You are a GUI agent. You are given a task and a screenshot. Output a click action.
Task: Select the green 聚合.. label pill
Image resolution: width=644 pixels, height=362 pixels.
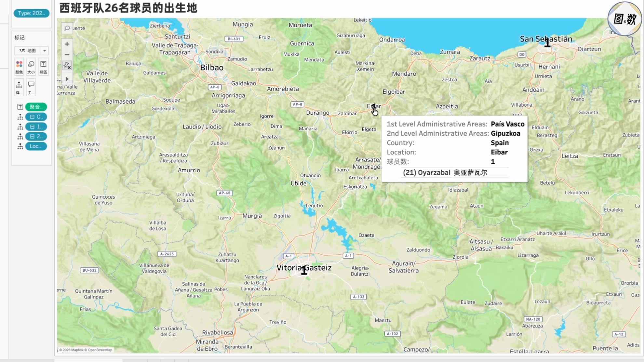point(36,107)
